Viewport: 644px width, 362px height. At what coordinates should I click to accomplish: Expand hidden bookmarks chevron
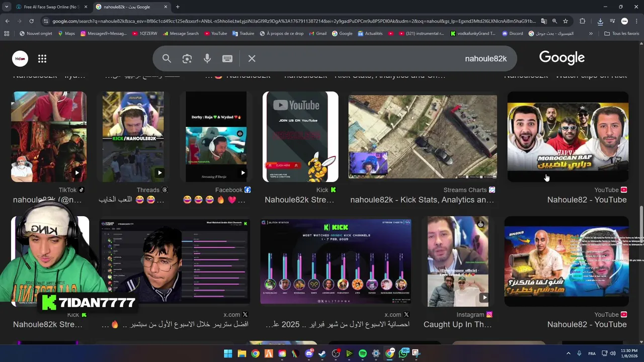click(591, 34)
